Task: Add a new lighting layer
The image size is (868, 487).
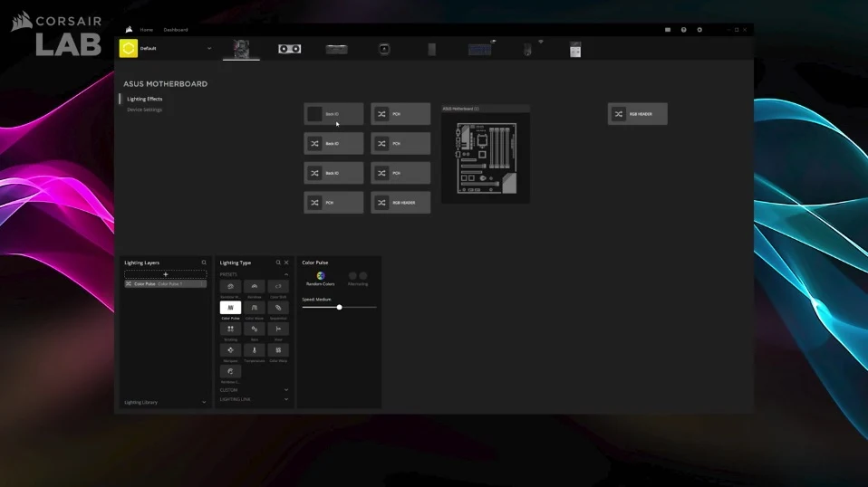Action: [x=166, y=274]
